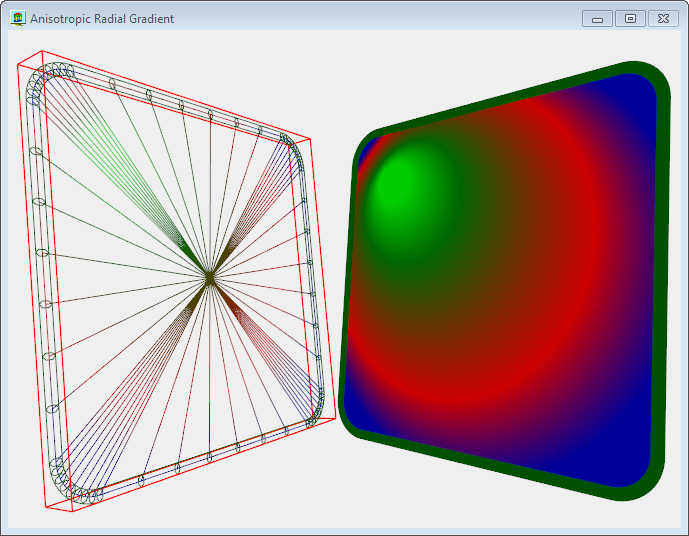Click the wireframe's central convergence point

tap(209, 277)
